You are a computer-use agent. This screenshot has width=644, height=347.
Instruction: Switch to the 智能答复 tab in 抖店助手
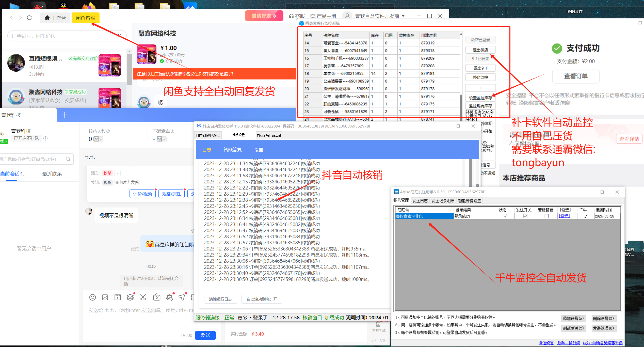[x=232, y=150]
